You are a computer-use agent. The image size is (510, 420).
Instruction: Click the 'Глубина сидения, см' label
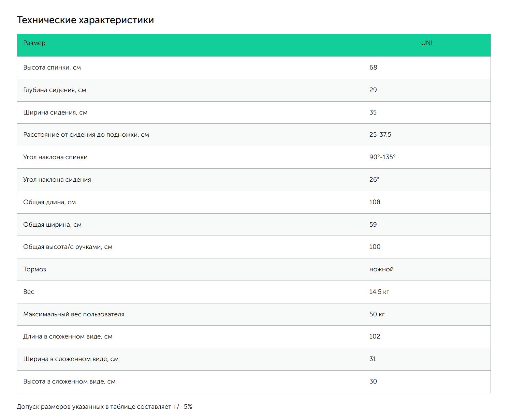tap(55, 90)
